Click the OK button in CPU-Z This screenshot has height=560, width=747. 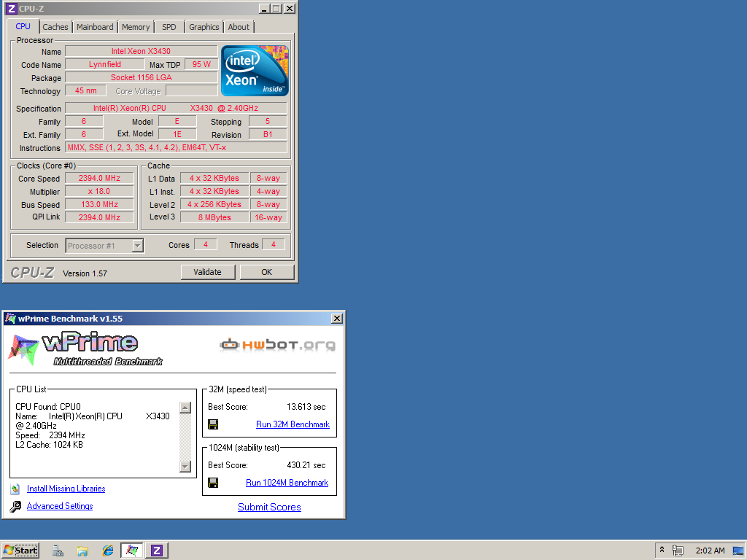pos(267,272)
